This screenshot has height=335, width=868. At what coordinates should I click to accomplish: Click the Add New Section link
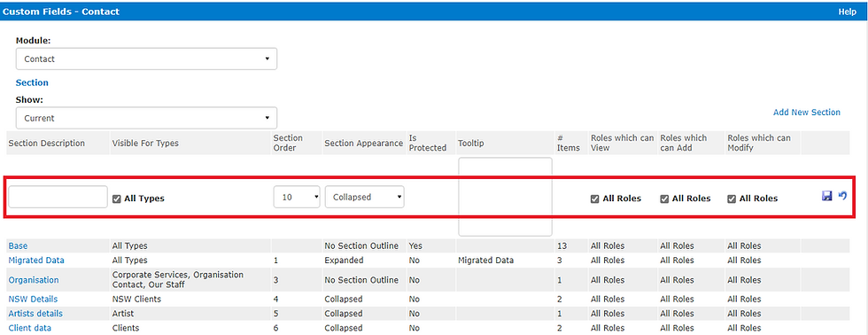tap(807, 113)
